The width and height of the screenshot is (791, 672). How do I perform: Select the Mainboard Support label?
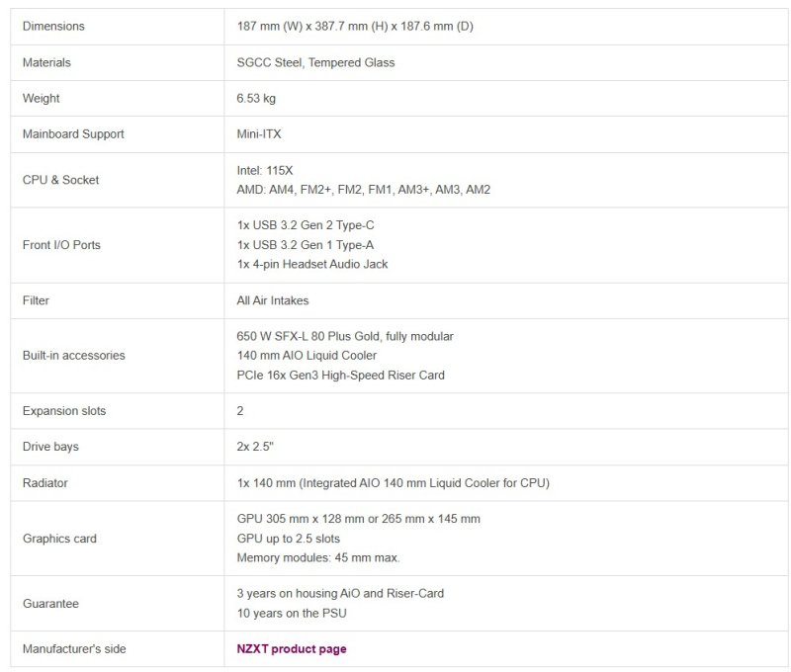coord(73,133)
